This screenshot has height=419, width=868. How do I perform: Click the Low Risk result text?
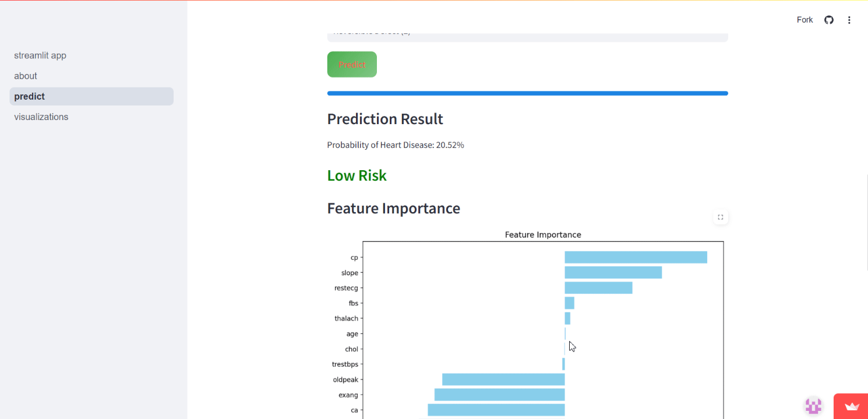[x=357, y=175]
